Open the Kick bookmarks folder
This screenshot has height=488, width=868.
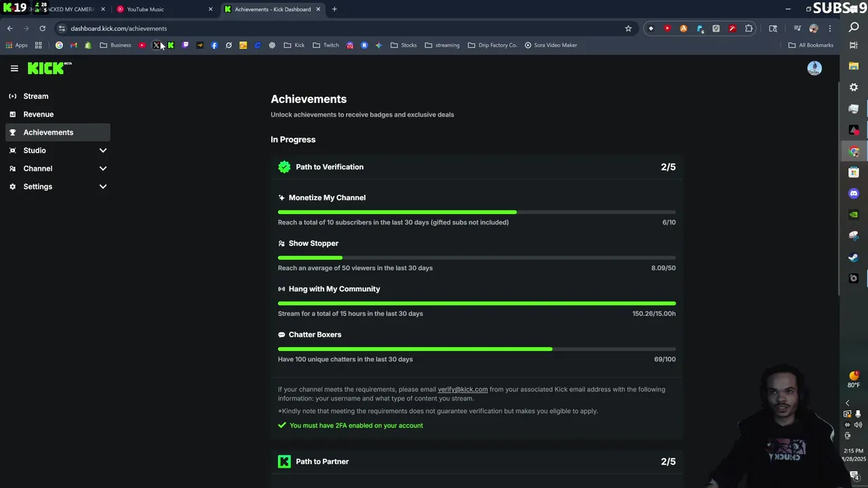pos(294,45)
